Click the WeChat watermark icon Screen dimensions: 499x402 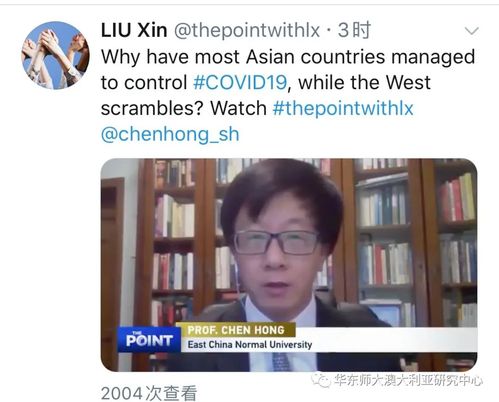(x=320, y=381)
